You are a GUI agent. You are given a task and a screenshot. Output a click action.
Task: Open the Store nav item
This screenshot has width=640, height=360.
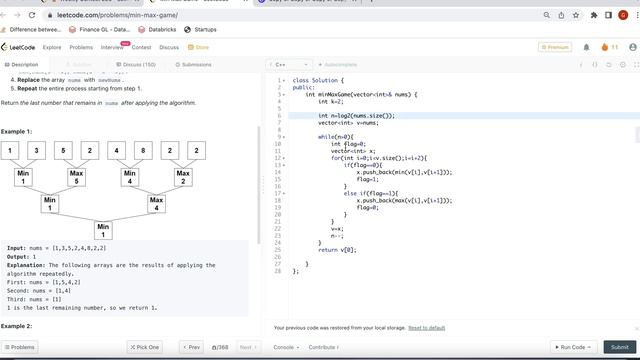click(x=198, y=47)
